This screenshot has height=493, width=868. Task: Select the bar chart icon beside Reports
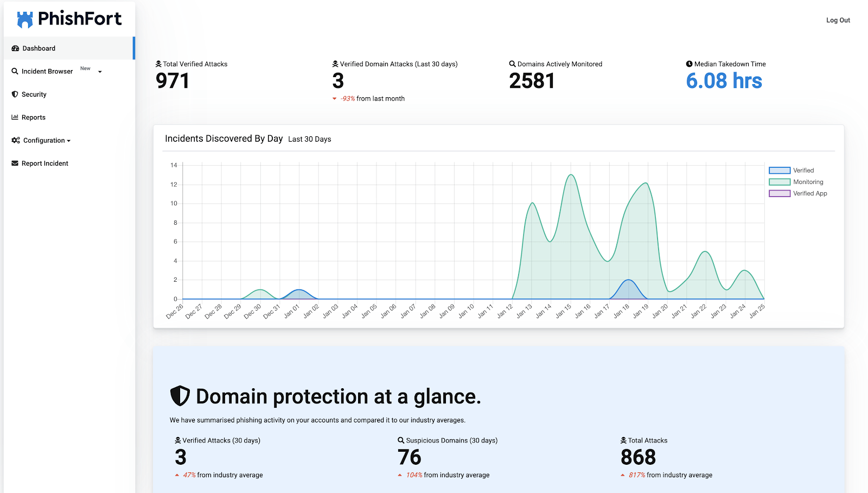click(15, 117)
